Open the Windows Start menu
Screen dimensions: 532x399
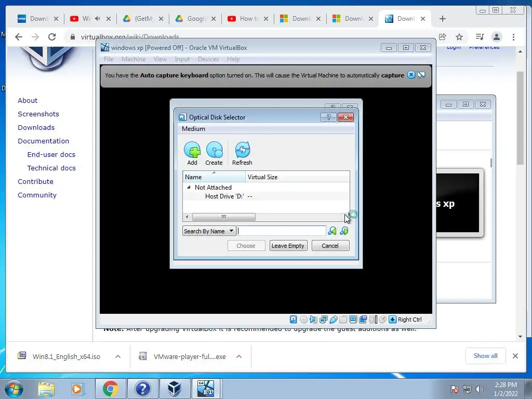click(14, 389)
